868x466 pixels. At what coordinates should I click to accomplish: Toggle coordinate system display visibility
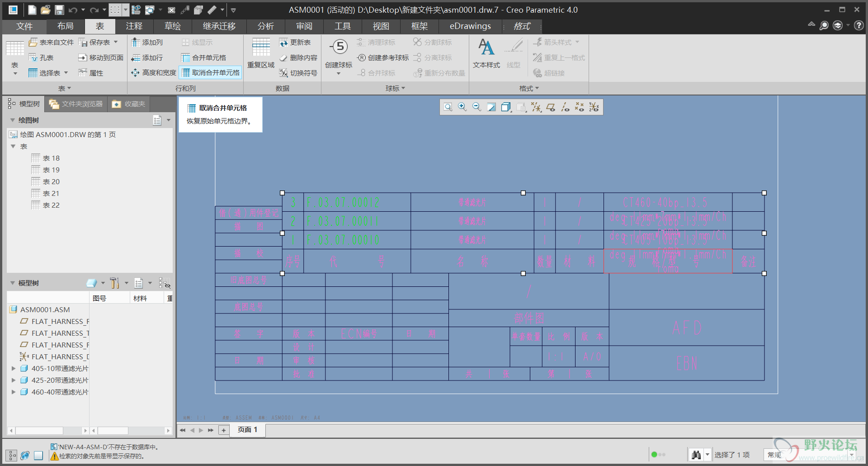(x=594, y=107)
